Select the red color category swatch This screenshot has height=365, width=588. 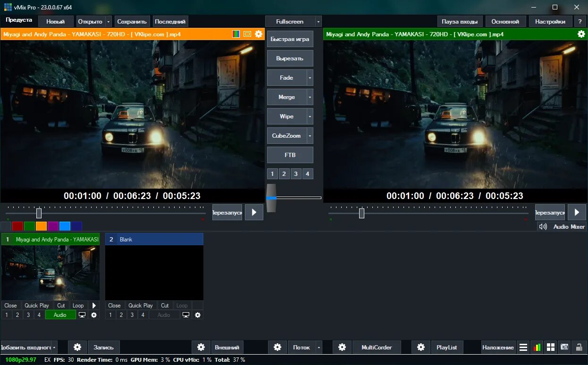[17, 226]
